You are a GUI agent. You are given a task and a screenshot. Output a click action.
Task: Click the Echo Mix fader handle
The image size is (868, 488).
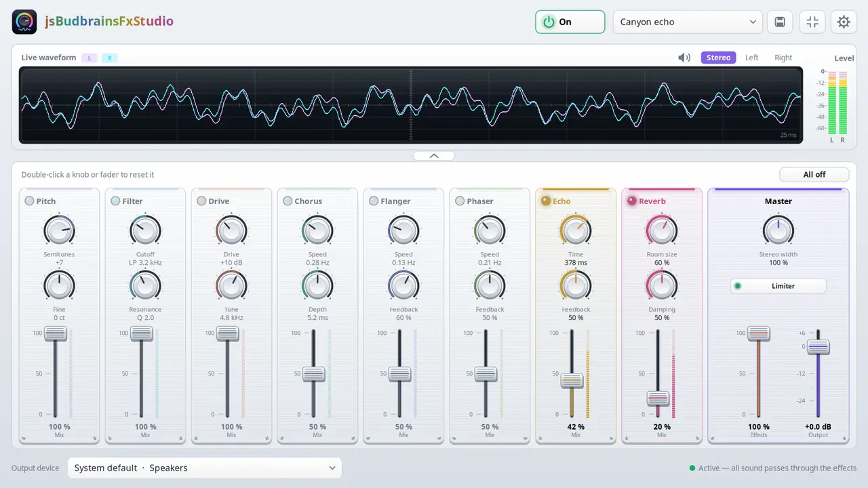(572, 380)
